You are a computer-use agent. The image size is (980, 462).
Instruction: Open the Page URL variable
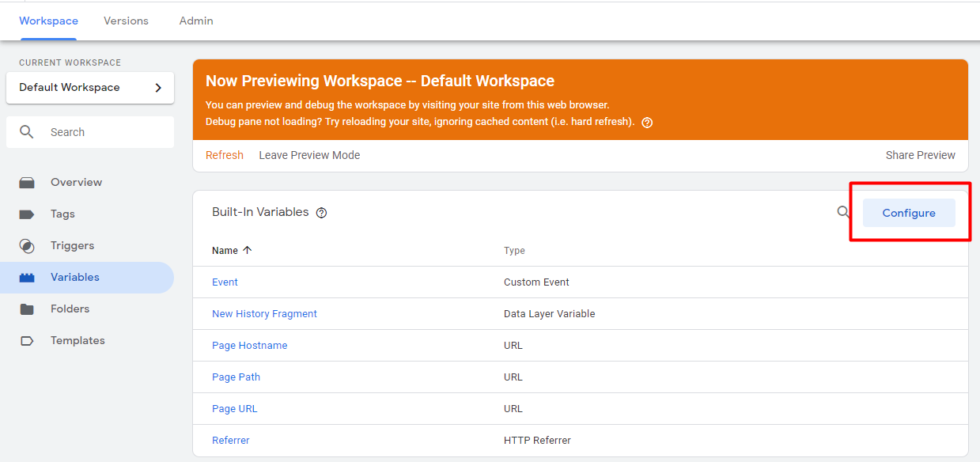point(234,409)
